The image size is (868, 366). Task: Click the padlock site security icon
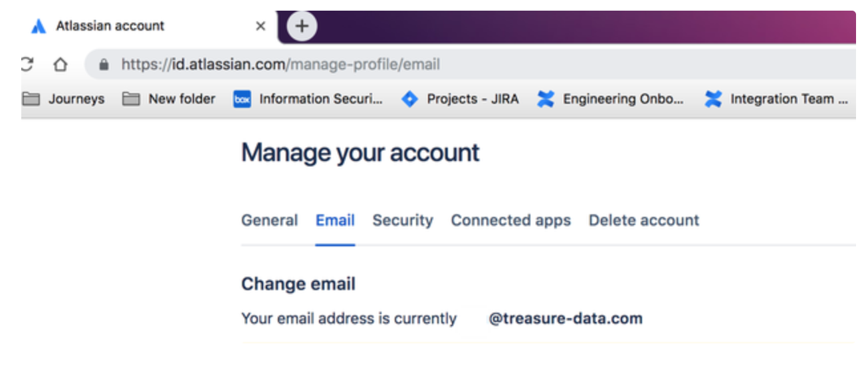pos(103,65)
